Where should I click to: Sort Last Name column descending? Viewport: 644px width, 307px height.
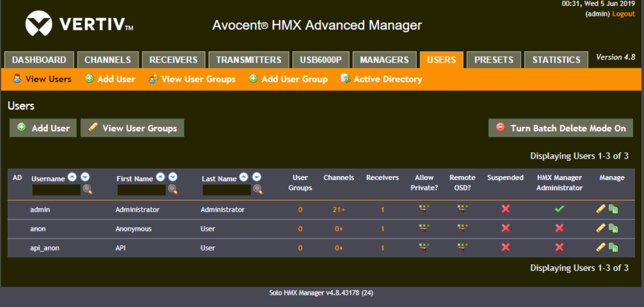[x=257, y=177]
